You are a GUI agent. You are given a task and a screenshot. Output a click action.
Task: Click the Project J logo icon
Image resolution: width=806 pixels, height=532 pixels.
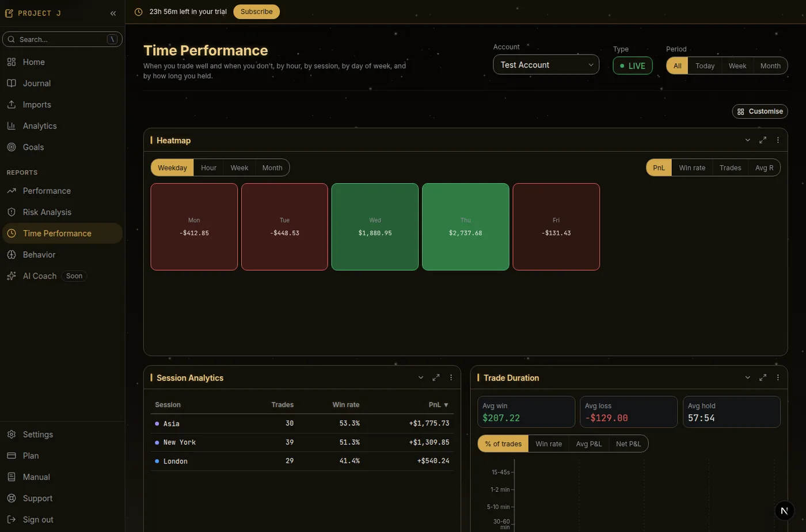tap(9, 13)
